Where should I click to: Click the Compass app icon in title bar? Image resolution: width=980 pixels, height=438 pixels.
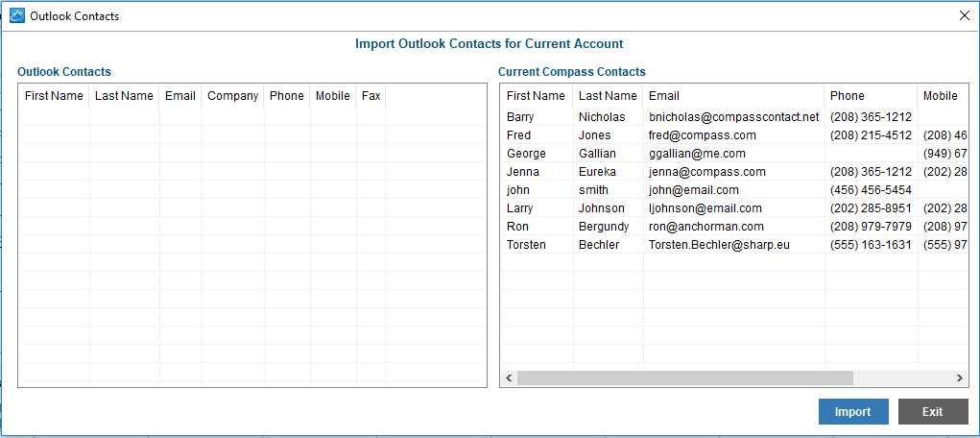click(x=18, y=15)
